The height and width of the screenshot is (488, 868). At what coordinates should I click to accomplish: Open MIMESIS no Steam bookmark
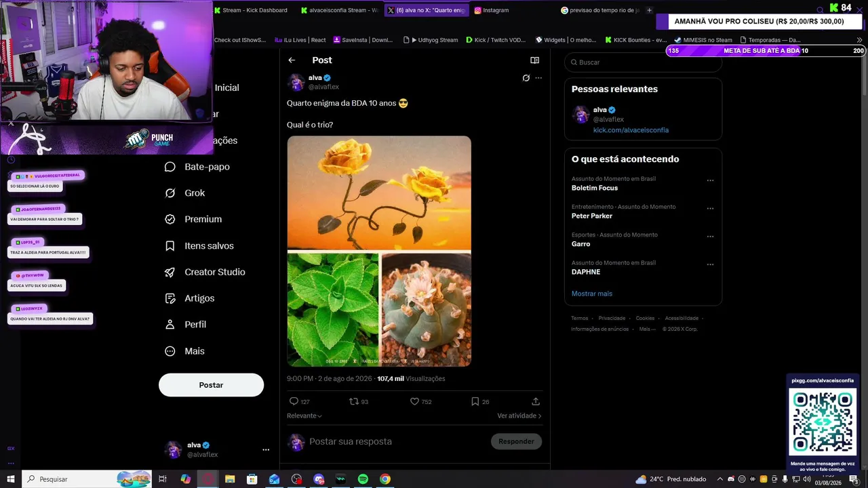pos(703,40)
